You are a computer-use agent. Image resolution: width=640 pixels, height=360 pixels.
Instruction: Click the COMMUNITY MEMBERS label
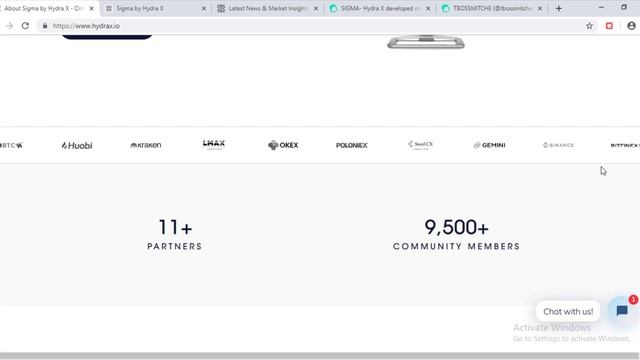[456, 247]
